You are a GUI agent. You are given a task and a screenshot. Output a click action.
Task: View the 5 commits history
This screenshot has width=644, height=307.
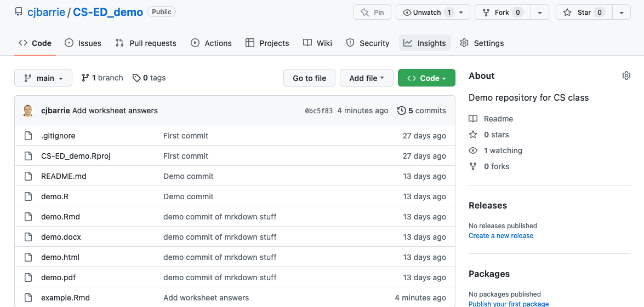coord(421,111)
